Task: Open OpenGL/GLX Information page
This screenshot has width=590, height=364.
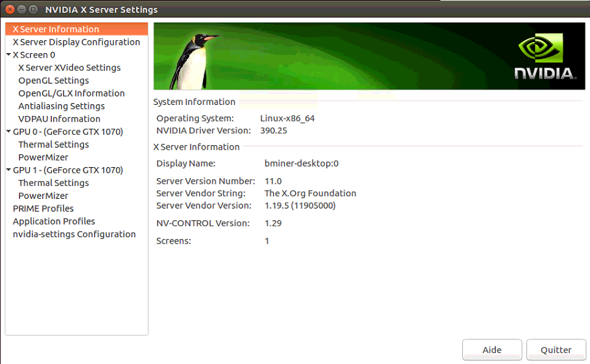Action: click(x=71, y=93)
